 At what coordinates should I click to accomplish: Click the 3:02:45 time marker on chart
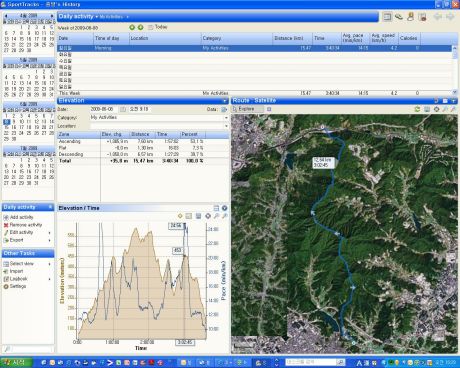185,342
